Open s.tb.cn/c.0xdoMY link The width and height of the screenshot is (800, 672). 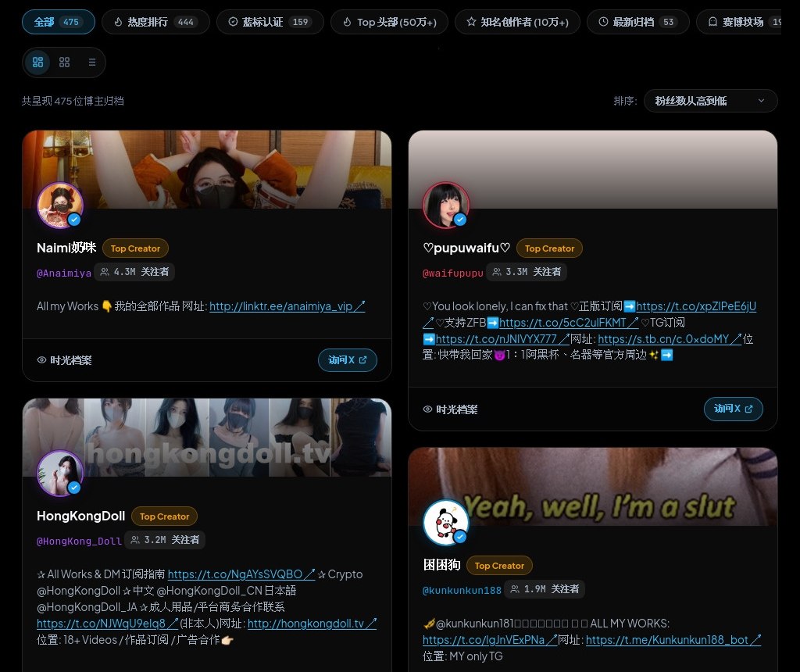coord(669,339)
